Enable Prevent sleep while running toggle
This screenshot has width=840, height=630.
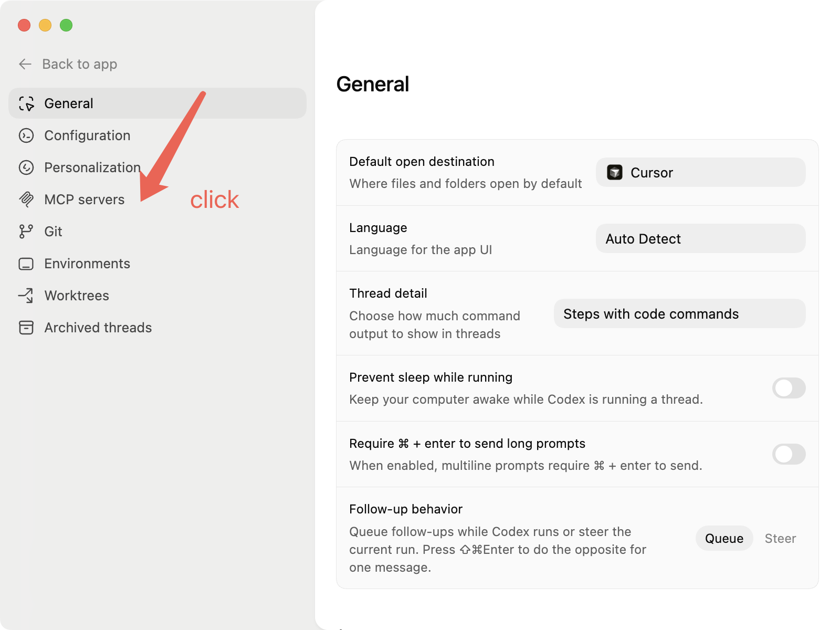pos(789,388)
